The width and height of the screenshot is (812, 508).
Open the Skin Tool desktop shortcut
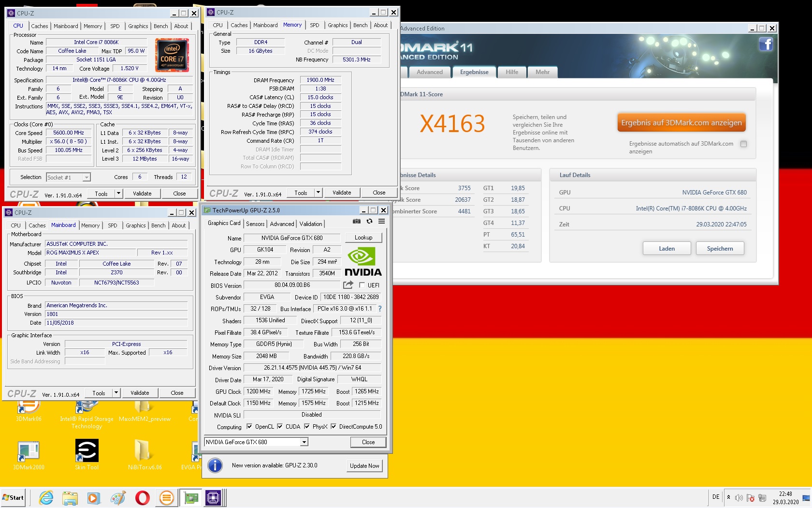tap(87, 455)
